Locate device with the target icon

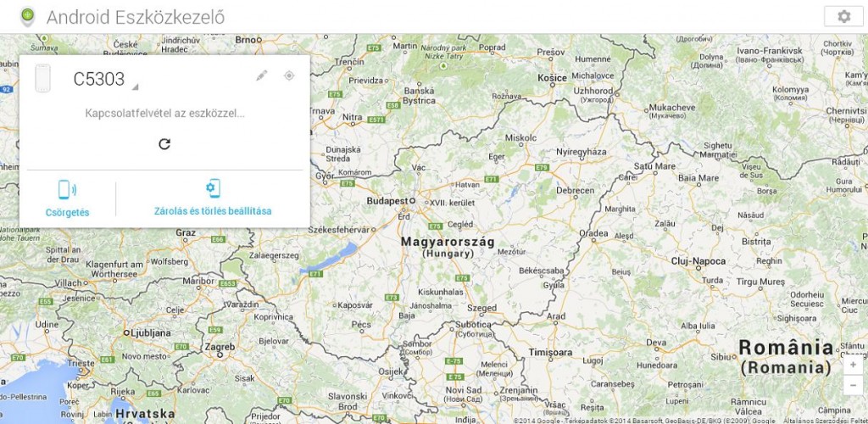289,76
